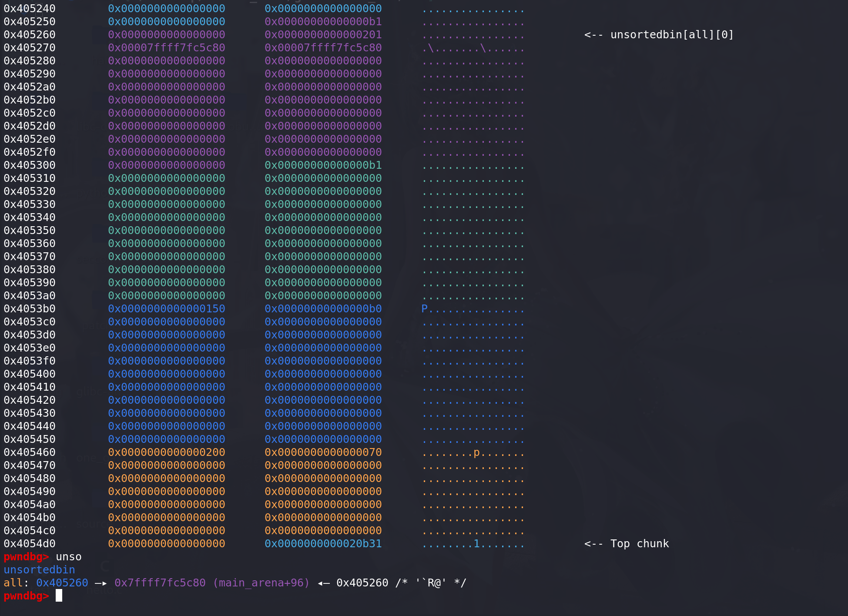Click the value 0x0000000000000150
The image size is (848, 616).
pyautogui.click(x=167, y=309)
